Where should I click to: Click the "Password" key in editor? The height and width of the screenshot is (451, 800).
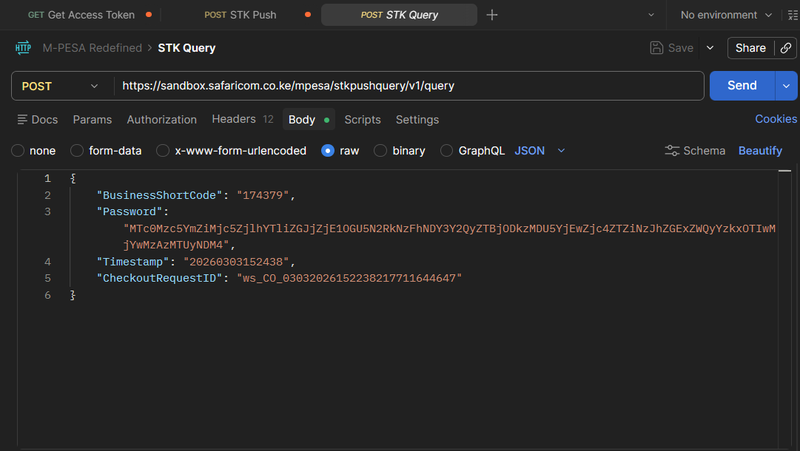(130, 212)
